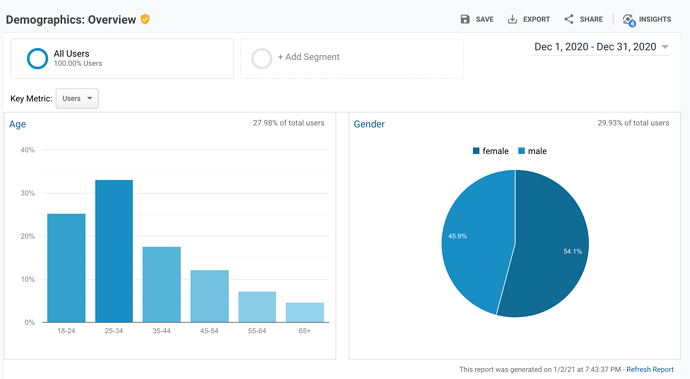Click the SHARE label

591,19
